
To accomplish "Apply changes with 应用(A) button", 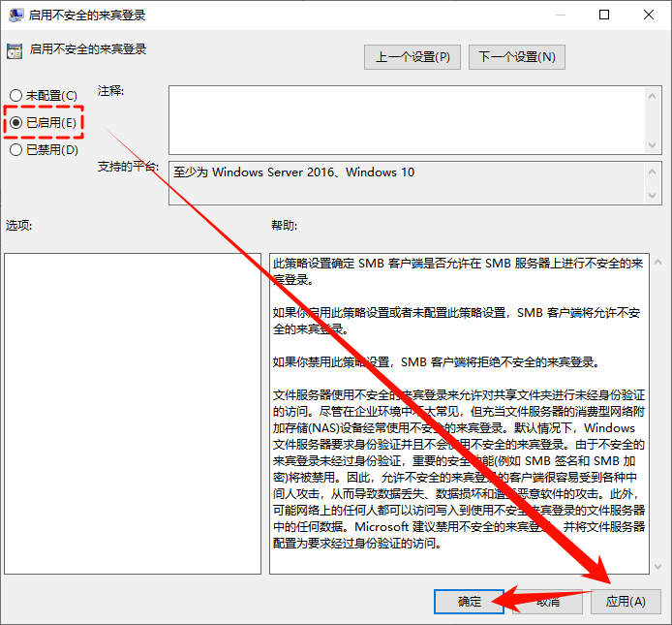I will click(626, 602).
